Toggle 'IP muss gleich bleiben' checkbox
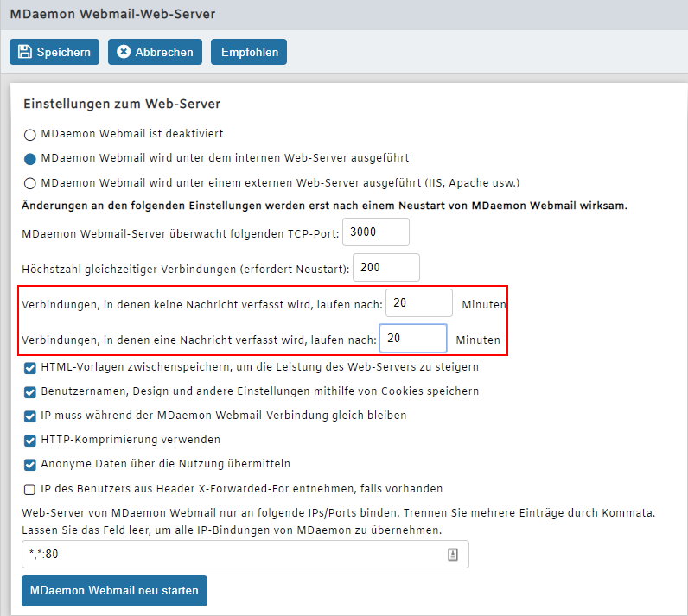Screen dimensions: 688x616 30,416
